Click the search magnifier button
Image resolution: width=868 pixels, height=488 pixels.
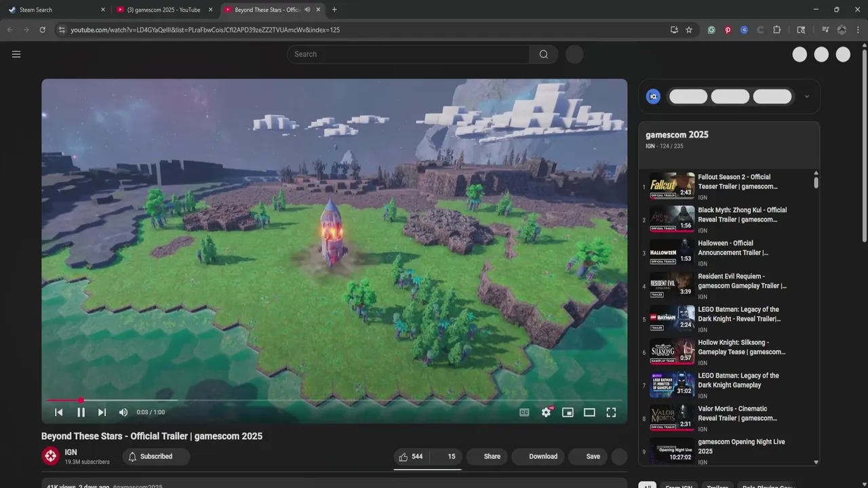pyautogui.click(x=544, y=54)
